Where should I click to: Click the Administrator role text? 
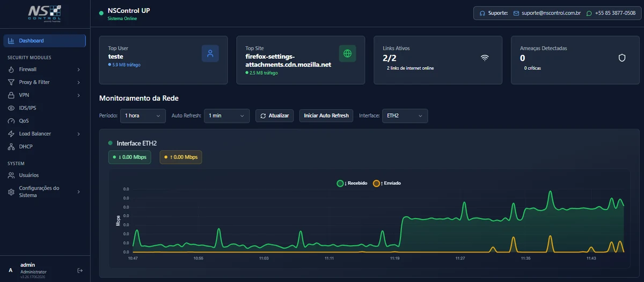[34, 272]
